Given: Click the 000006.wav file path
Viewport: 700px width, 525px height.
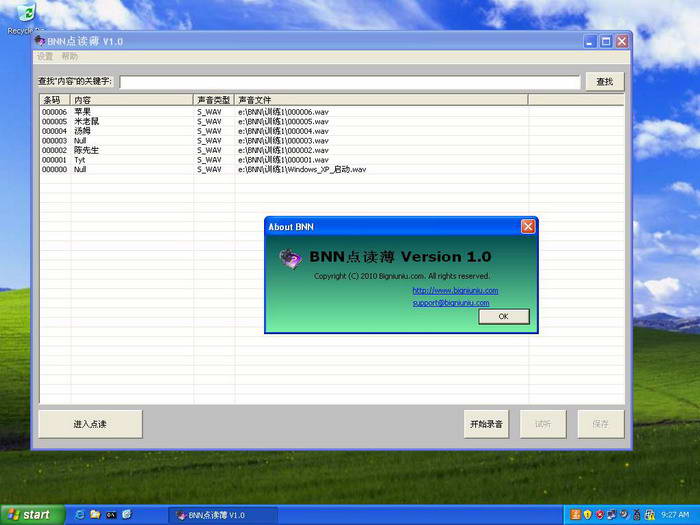Looking at the screenshot, I should [x=283, y=112].
